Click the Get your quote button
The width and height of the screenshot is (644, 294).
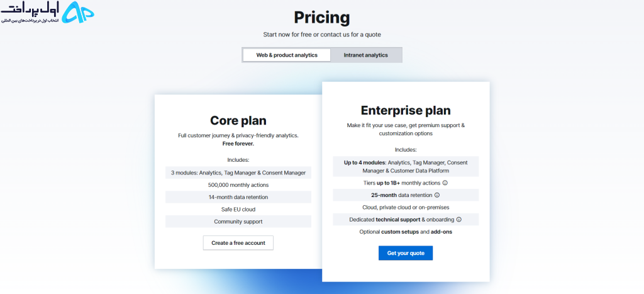click(406, 253)
